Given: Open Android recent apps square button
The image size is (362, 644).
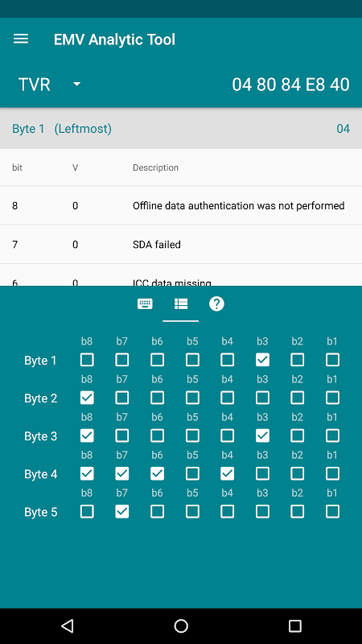Looking at the screenshot, I should pyautogui.click(x=295, y=626).
